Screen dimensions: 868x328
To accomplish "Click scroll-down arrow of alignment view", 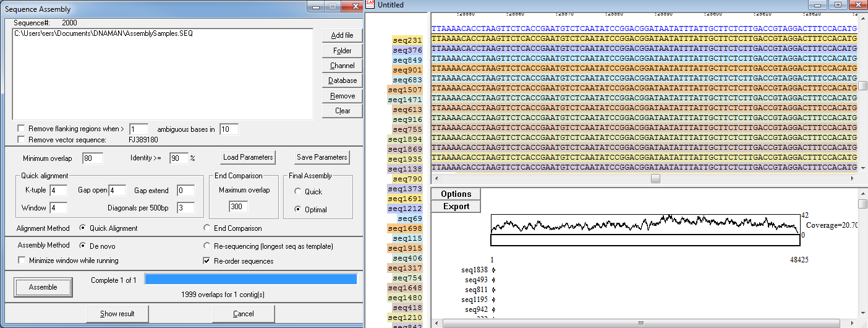I will [862, 168].
